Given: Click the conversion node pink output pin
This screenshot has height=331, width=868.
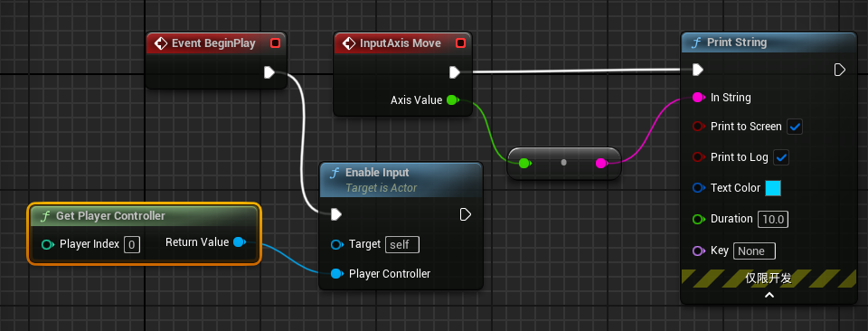Looking at the screenshot, I should (602, 163).
